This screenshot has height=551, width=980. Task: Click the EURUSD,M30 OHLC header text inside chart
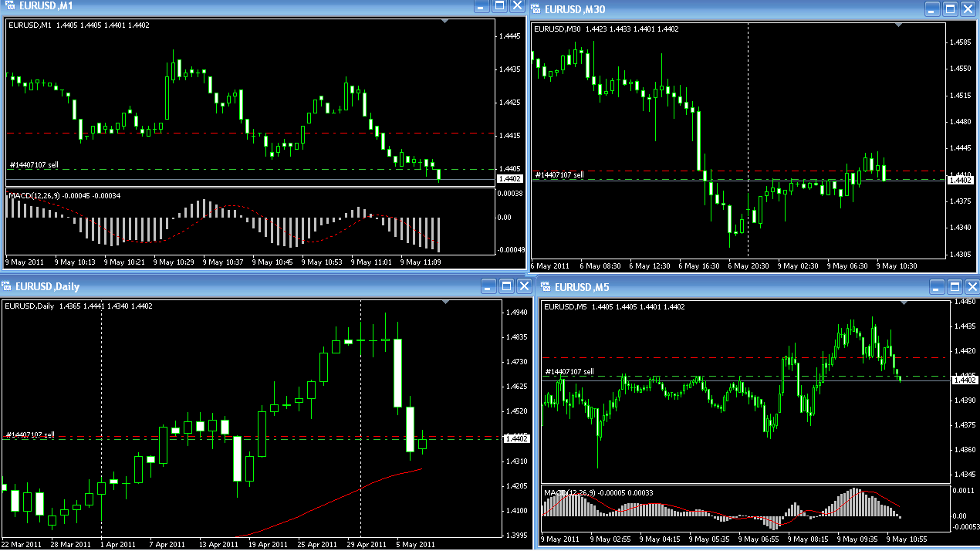pyautogui.click(x=606, y=29)
